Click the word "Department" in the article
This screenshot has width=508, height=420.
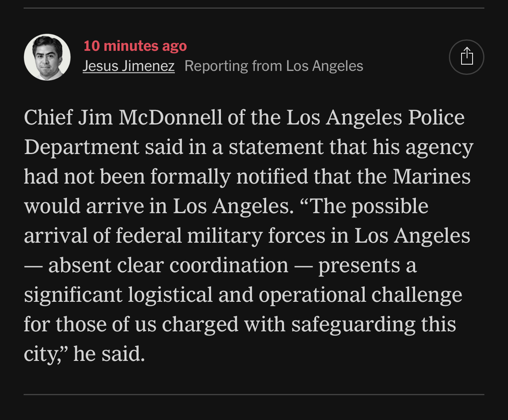[82, 147]
